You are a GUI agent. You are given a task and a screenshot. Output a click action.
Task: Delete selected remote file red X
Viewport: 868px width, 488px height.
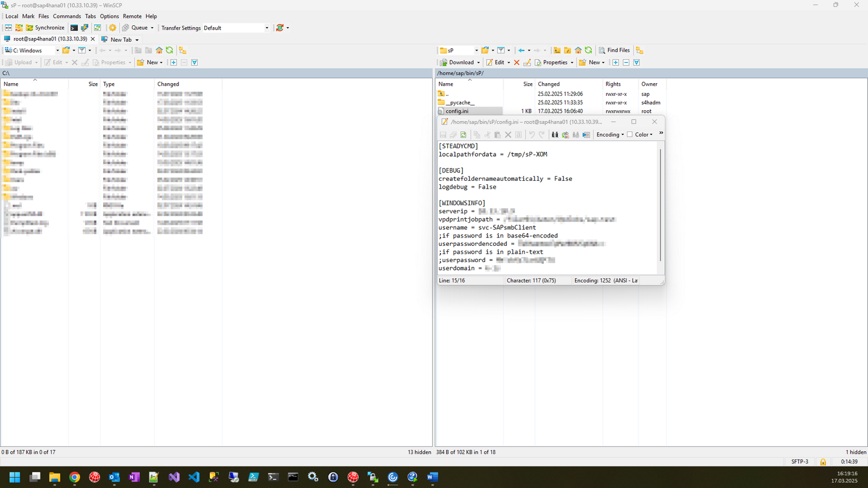point(517,62)
